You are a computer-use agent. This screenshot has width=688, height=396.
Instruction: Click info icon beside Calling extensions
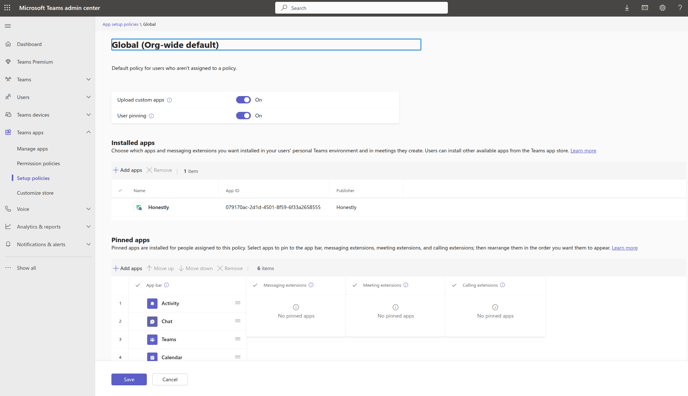[x=502, y=285]
